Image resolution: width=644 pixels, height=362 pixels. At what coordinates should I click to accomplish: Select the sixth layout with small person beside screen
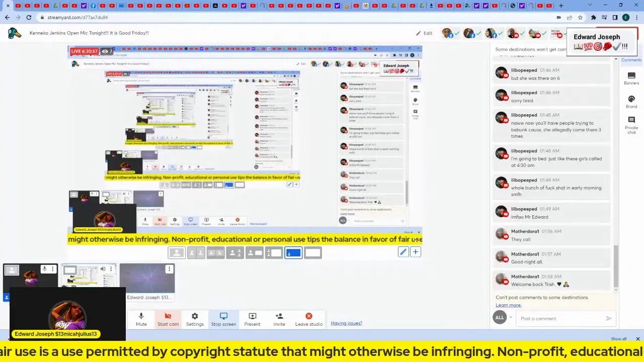(x=274, y=253)
